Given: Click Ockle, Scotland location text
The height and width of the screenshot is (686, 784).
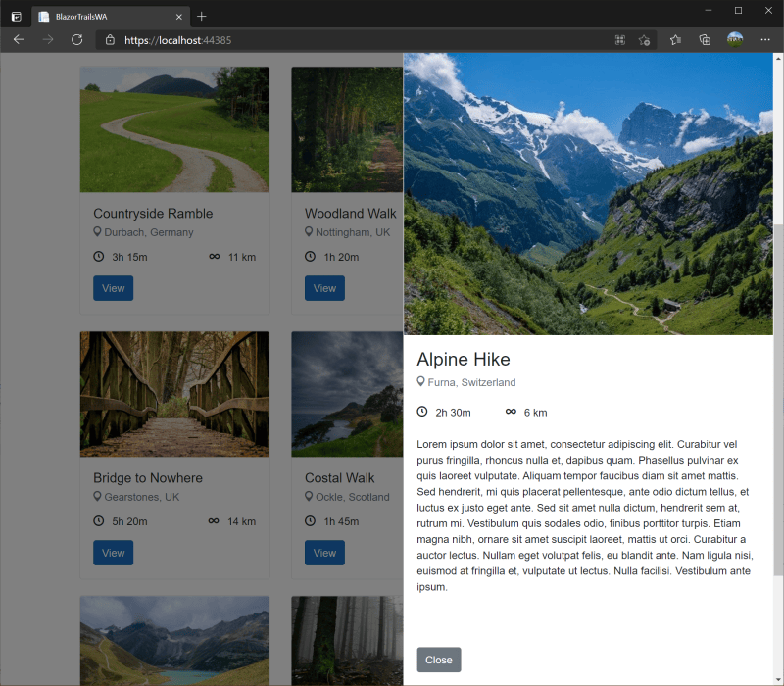Looking at the screenshot, I should click(x=353, y=497).
